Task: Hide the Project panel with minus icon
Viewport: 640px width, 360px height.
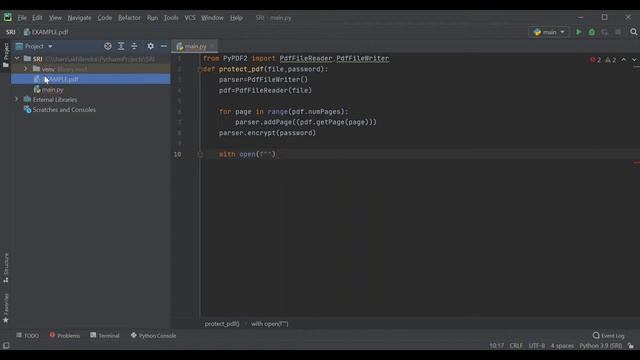Action: [164, 47]
